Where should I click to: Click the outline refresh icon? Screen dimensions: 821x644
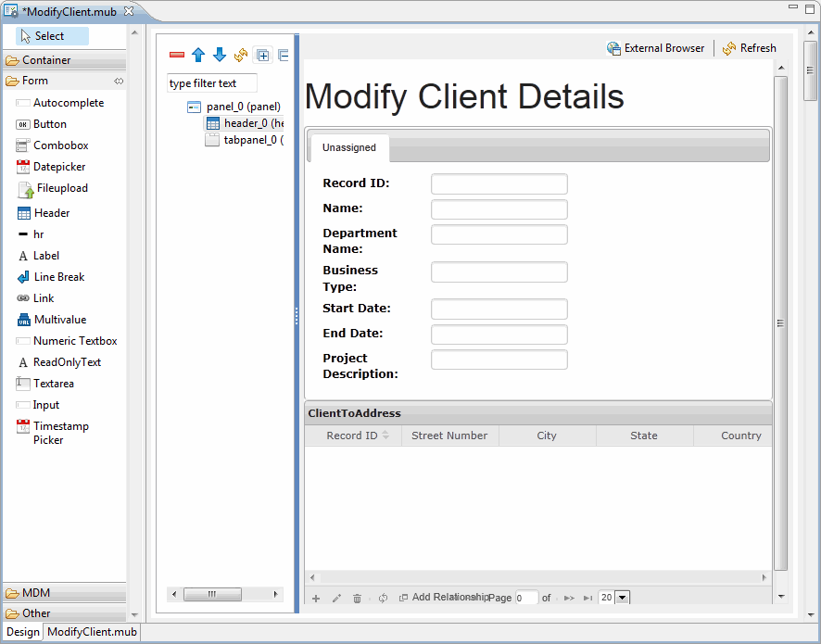pyautogui.click(x=241, y=55)
